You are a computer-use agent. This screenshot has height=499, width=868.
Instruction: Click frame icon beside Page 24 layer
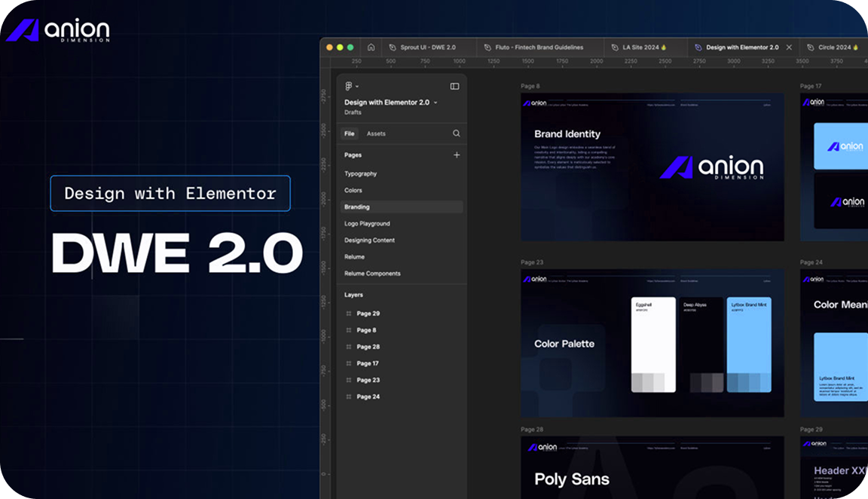348,396
